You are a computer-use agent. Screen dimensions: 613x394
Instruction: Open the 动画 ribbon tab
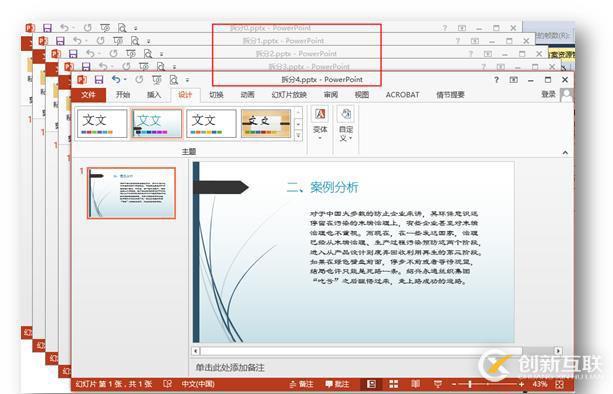(247, 95)
